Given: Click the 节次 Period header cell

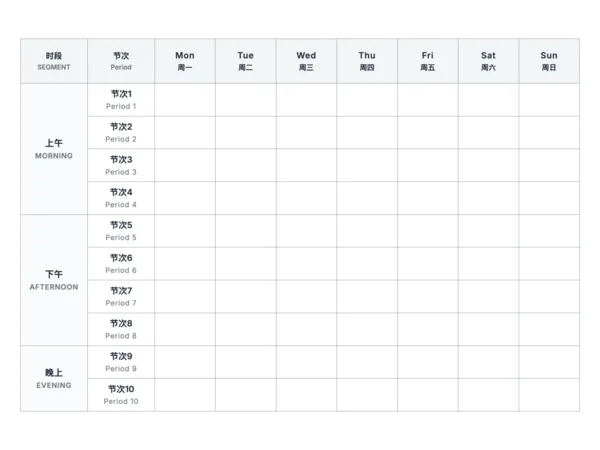Looking at the screenshot, I should pyautogui.click(x=121, y=61).
